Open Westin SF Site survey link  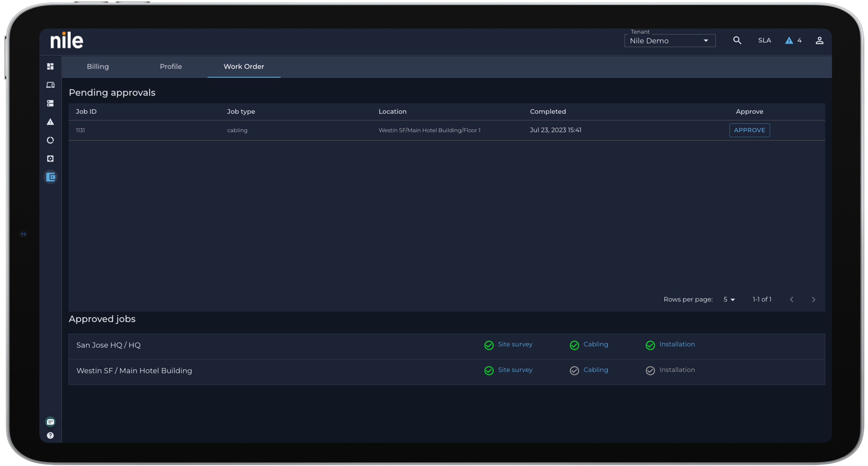point(515,370)
